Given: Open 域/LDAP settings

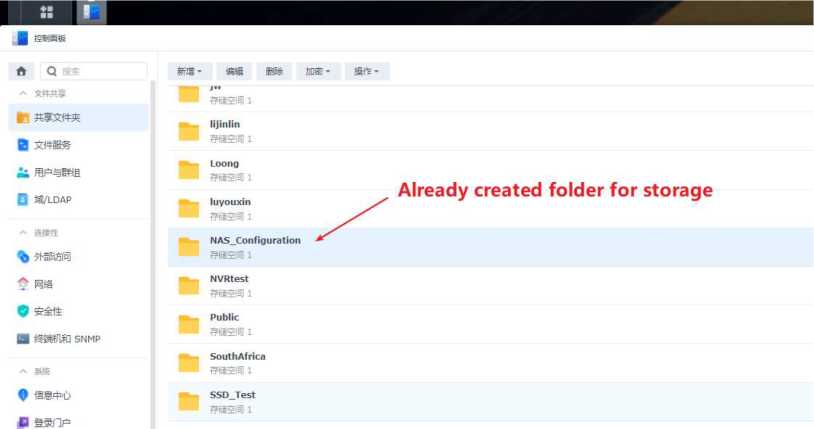Looking at the screenshot, I should coord(52,199).
